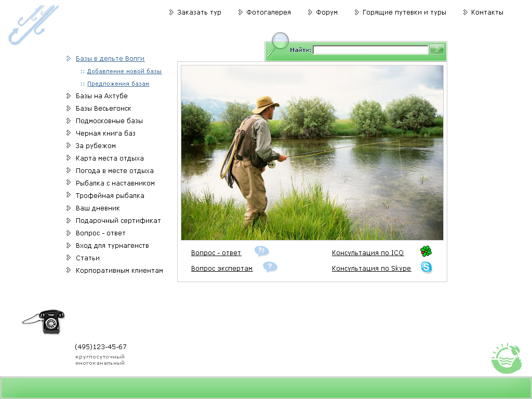532x399 pixels.
Task: Click the sun and water icon bottom right
Action: [x=506, y=357]
